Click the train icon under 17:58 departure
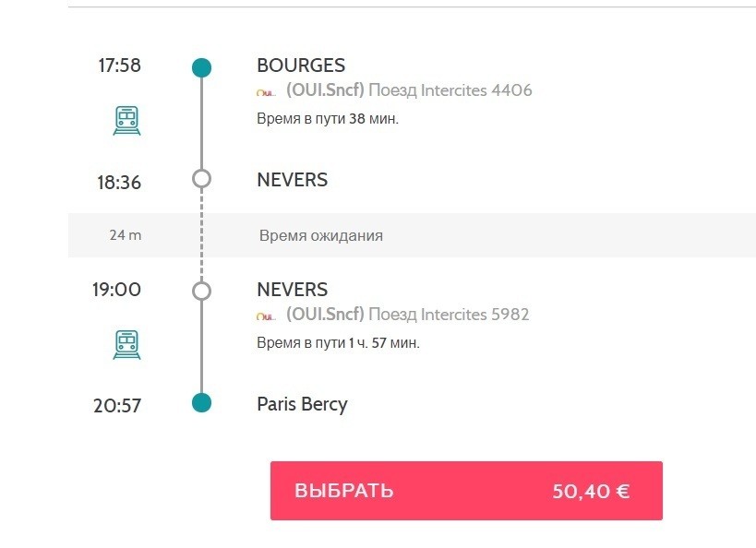The image size is (756, 548). [x=126, y=120]
